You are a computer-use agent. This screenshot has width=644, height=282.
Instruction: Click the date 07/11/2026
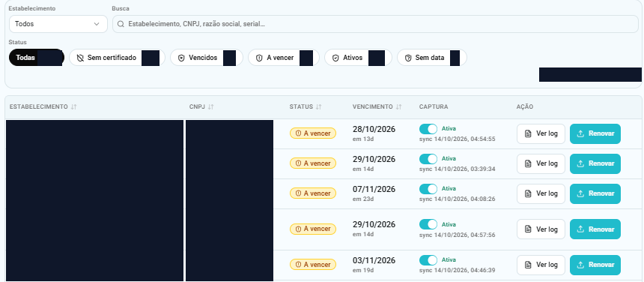pyautogui.click(x=374, y=190)
